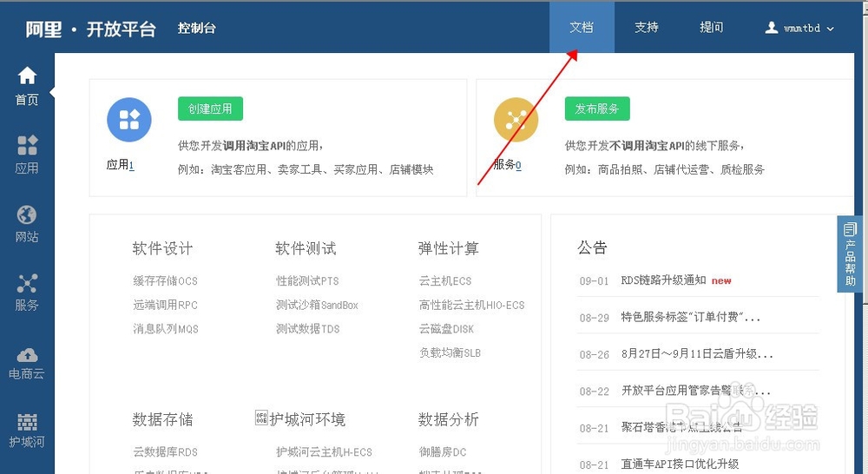Viewport: 868px width, 474px height.
Task: Click the 弹性计算 heading
Action: [449, 248]
